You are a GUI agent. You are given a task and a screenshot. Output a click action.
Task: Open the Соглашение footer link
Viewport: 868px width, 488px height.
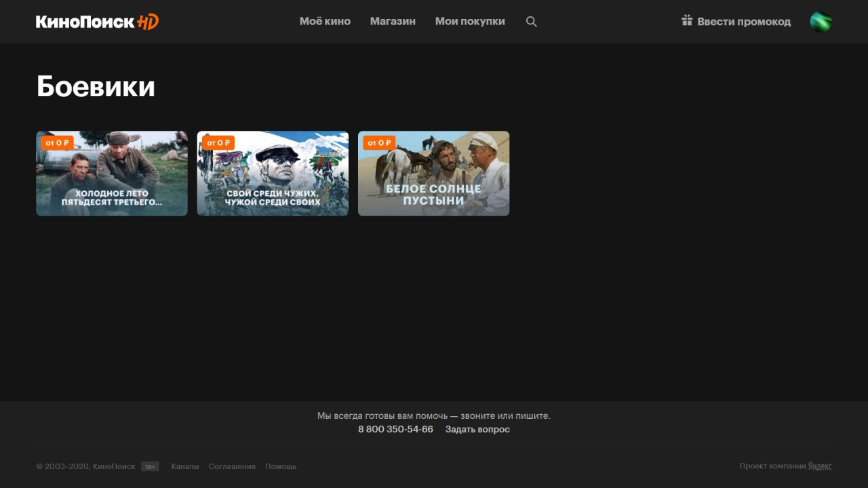point(232,466)
